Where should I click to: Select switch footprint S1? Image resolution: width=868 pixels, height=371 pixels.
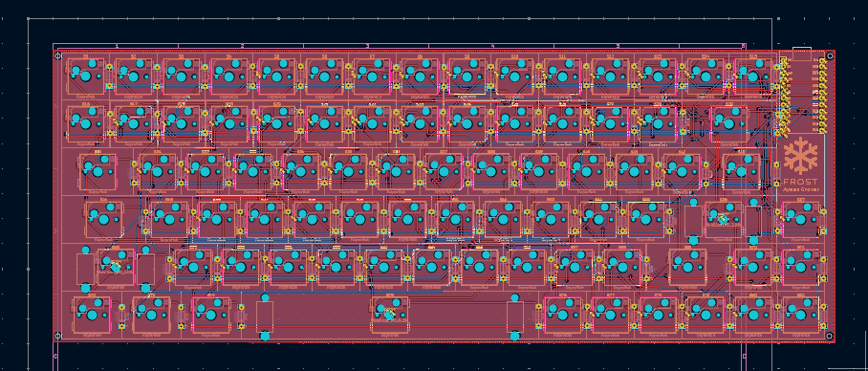point(86,76)
